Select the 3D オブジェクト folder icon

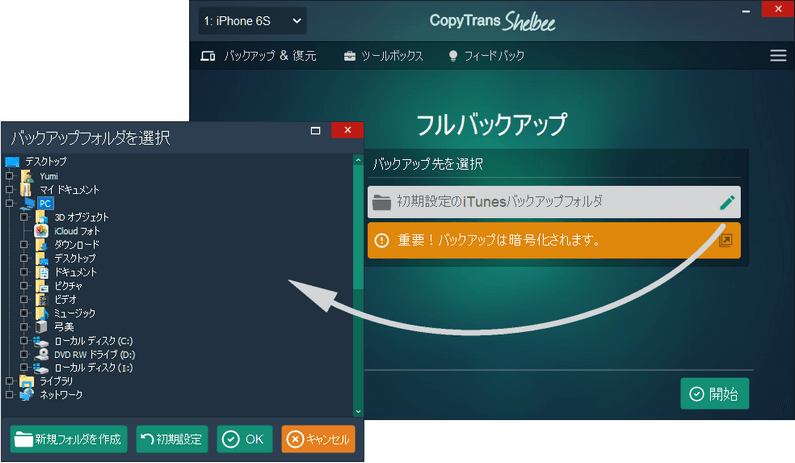coord(42,217)
